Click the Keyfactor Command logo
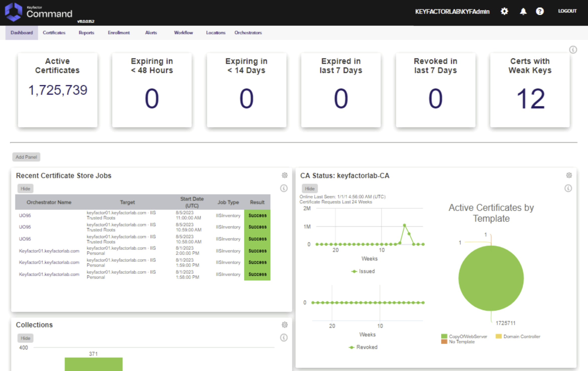Viewport: 588px width, 371px height. [39, 12]
